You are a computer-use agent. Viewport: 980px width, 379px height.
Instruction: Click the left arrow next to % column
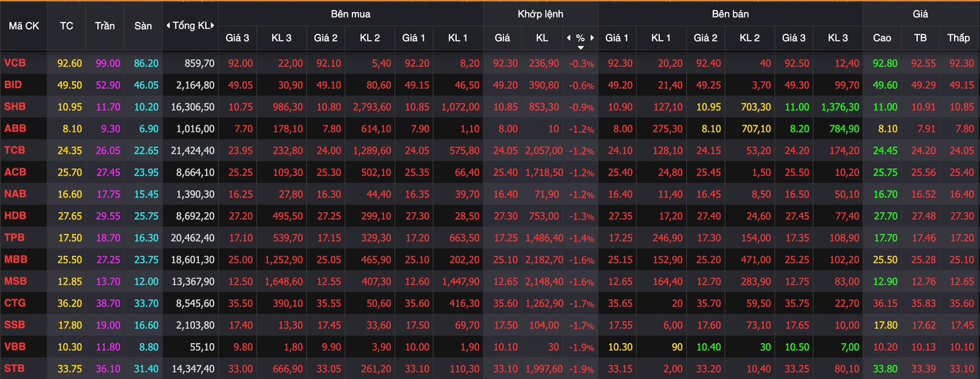coord(569,38)
